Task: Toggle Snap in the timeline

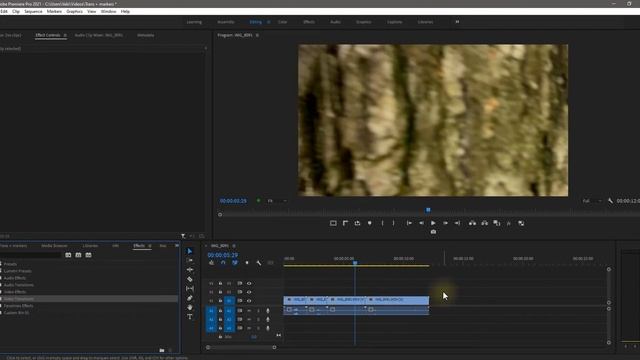Action: pyautogui.click(x=223, y=263)
